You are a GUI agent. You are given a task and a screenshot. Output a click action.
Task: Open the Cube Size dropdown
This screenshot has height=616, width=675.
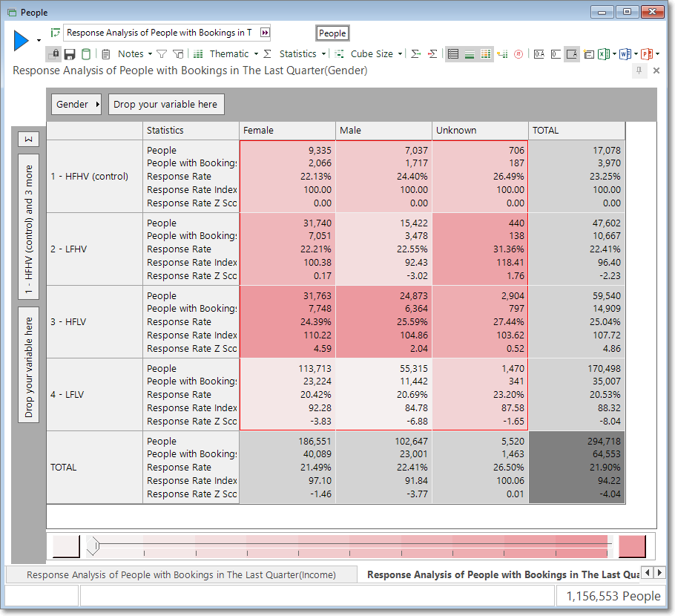pyautogui.click(x=376, y=54)
